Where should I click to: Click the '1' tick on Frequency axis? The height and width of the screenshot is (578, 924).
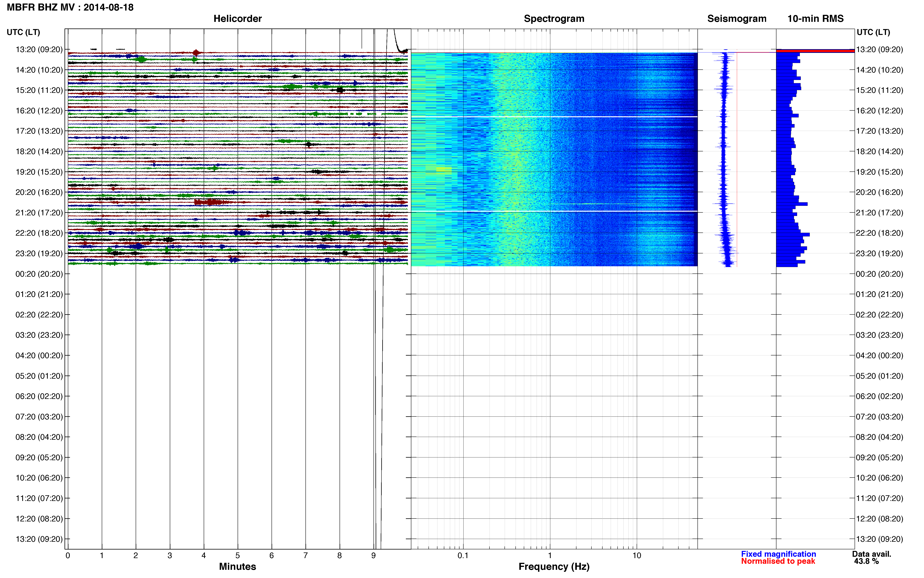550,555
